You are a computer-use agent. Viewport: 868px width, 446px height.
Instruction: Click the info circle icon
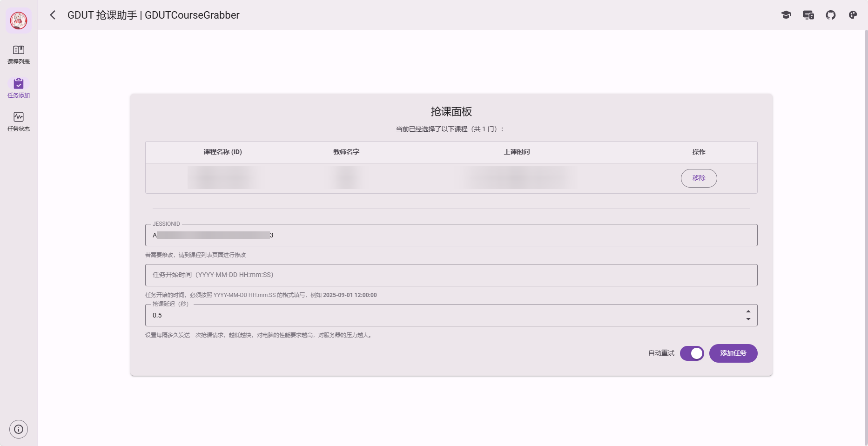pos(19,429)
